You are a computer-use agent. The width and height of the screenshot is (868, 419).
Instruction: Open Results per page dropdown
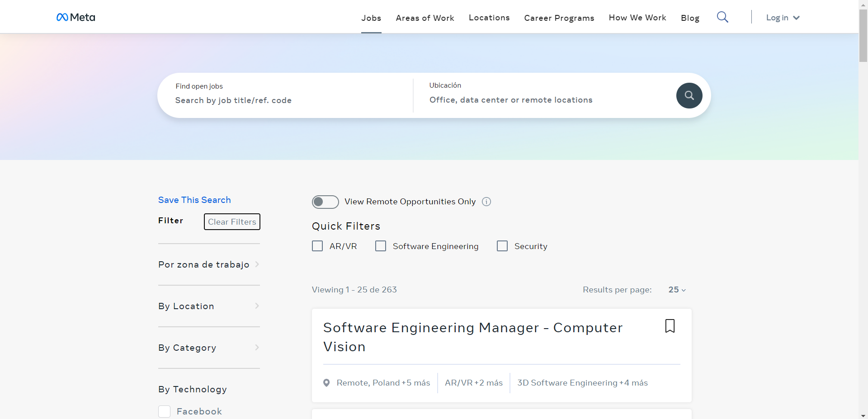677,290
